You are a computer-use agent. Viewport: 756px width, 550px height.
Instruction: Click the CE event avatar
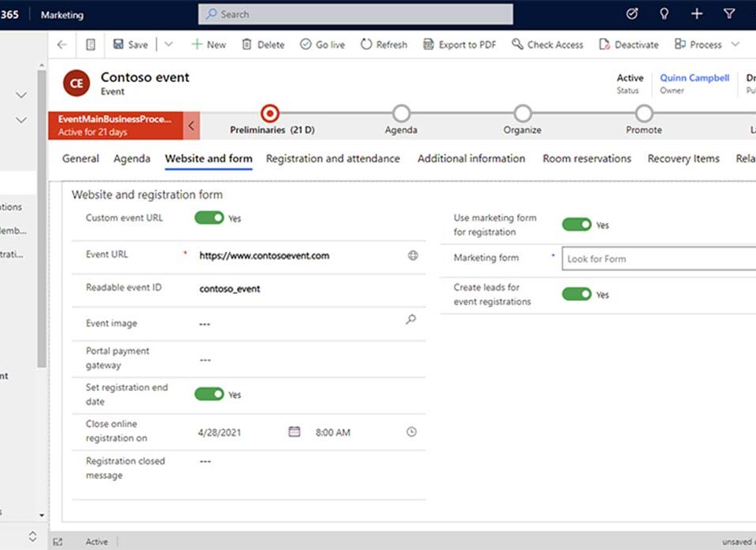(76, 83)
